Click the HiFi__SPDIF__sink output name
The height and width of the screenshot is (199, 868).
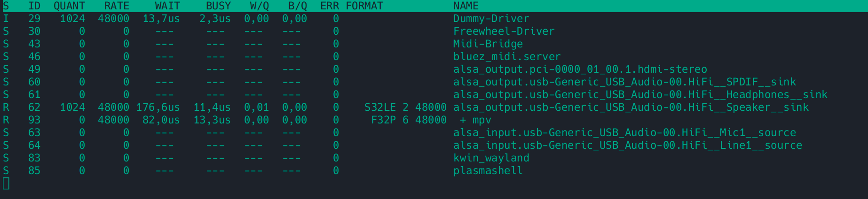click(624, 82)
